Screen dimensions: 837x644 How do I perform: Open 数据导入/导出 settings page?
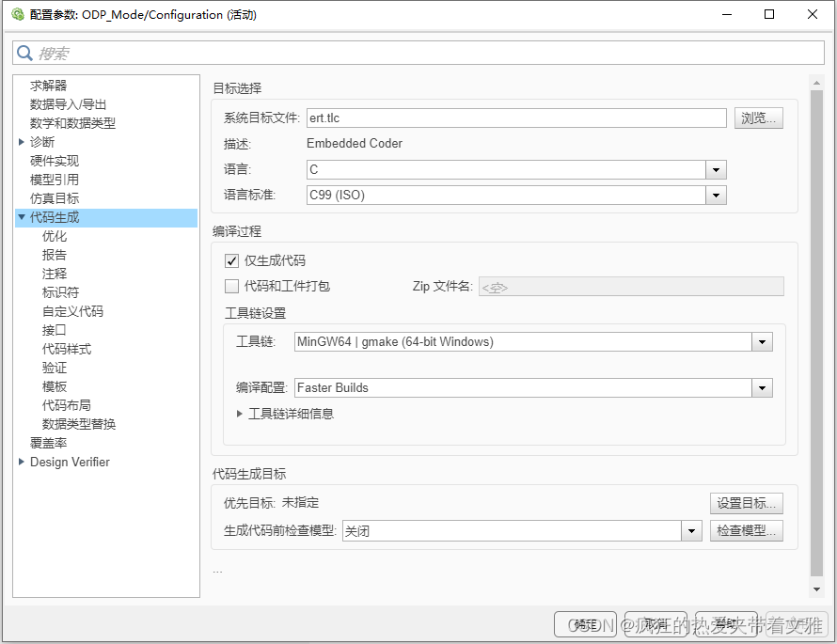69,104
